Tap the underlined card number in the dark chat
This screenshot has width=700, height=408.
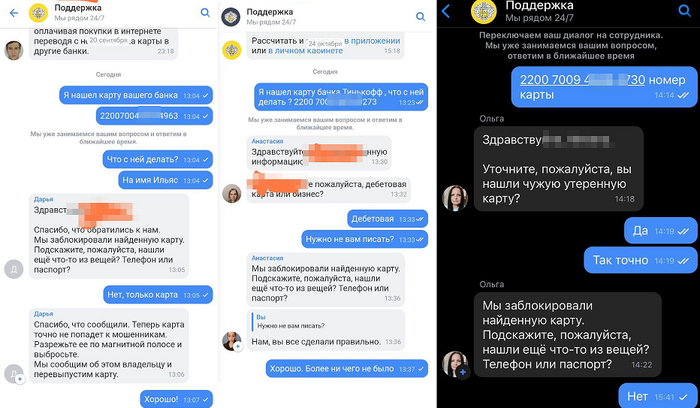[582, 79]
